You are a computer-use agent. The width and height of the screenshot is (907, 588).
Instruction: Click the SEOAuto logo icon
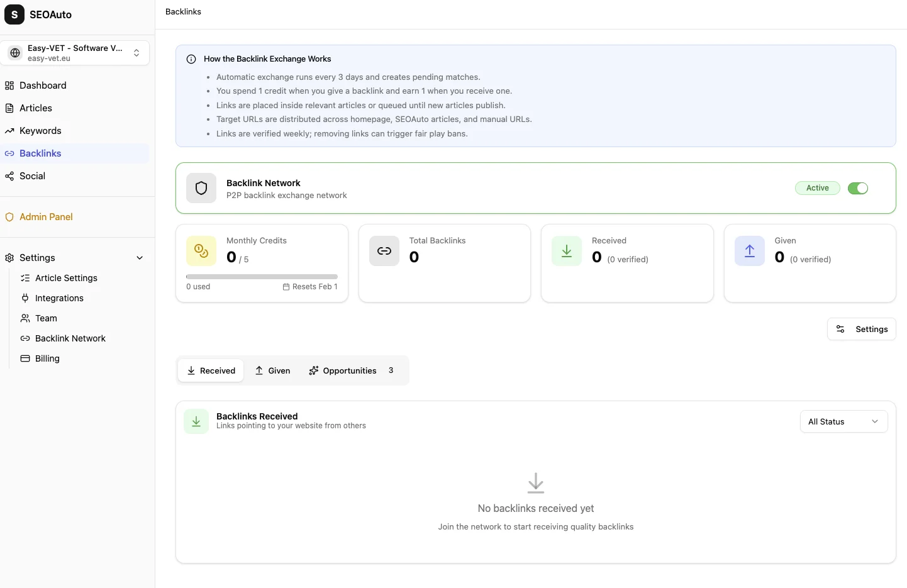(x=14, y=14)
